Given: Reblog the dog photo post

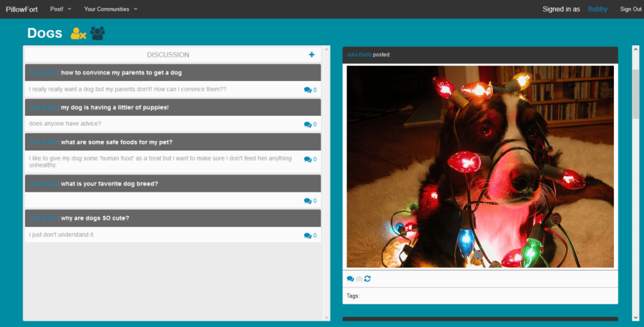Looking at the screenshot, I should click(x=367, y=279).
